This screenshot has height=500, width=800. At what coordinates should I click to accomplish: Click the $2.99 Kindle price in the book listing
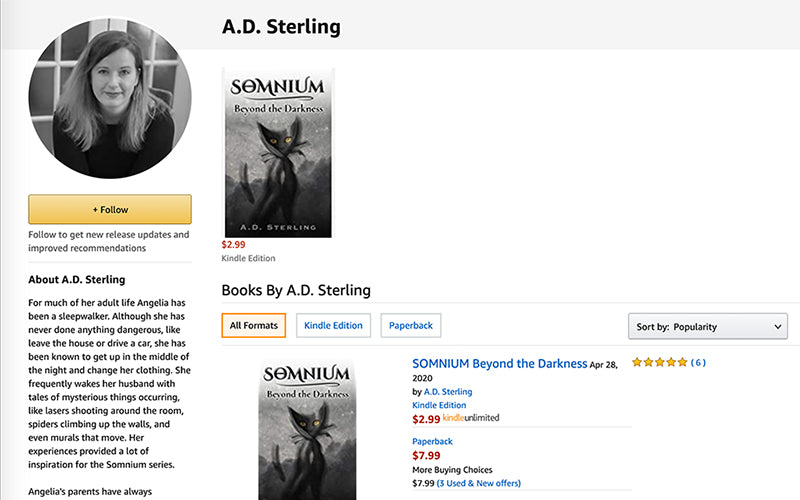tap(426, 419)
